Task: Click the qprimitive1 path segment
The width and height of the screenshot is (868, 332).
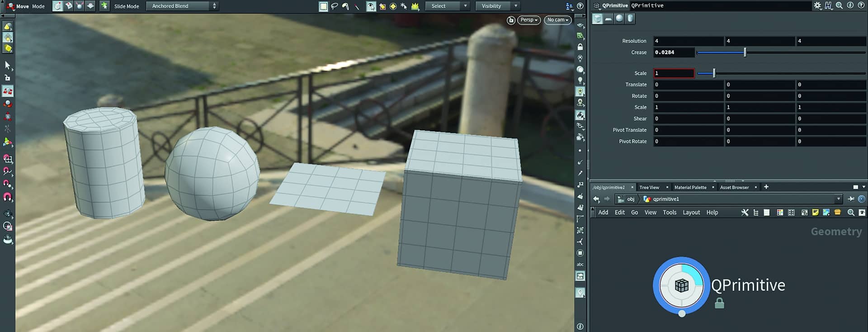Action: tap(661, 199)
